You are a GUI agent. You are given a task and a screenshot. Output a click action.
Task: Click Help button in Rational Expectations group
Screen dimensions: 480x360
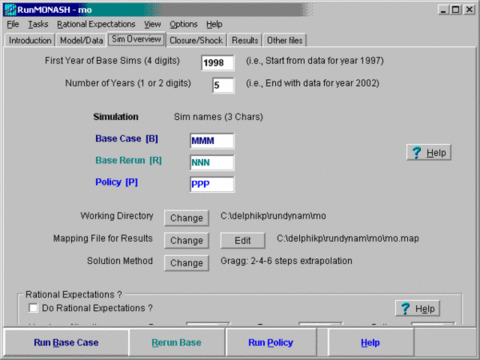point(417,309)
